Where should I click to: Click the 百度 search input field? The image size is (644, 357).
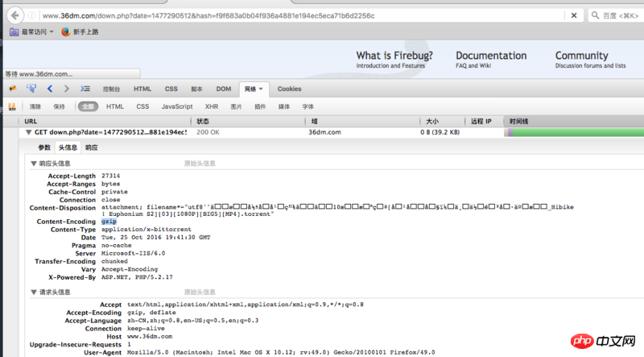pyautogui.click(x=620, y=15)
